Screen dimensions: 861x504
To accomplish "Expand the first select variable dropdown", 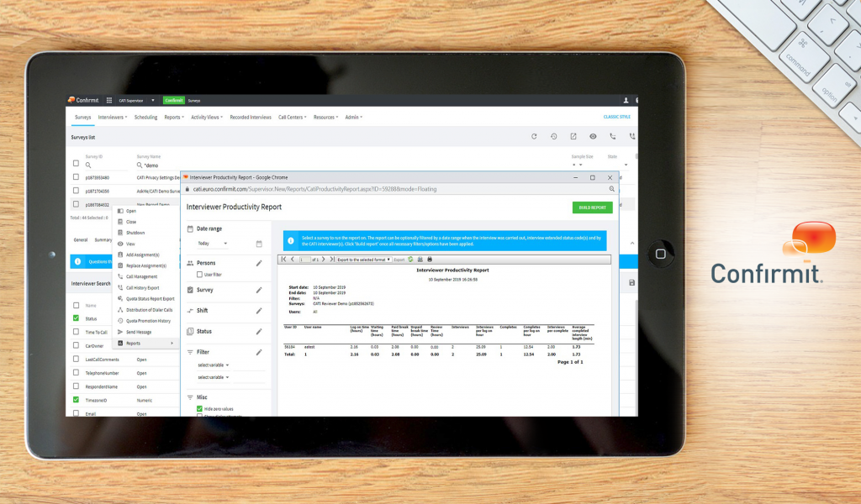I will click(x=214, y=365).
